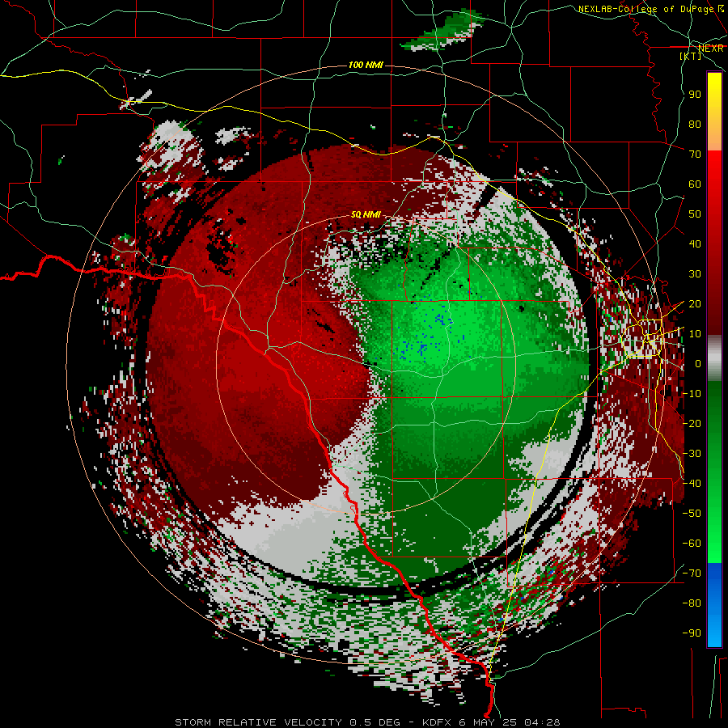This screenshot has height=728, width=728.
Task: Click the -50 value on the velocity scale
Action: pos(692,514)
